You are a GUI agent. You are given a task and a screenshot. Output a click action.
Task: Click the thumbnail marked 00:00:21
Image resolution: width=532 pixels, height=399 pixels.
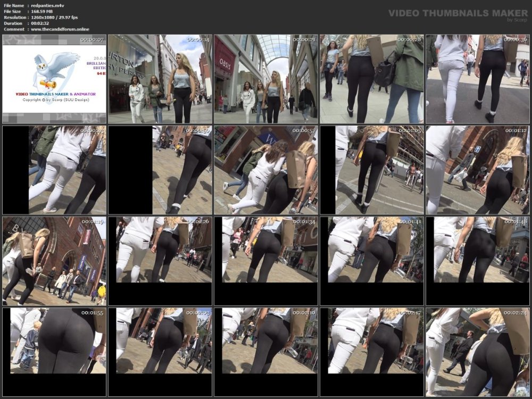[266, 79]
